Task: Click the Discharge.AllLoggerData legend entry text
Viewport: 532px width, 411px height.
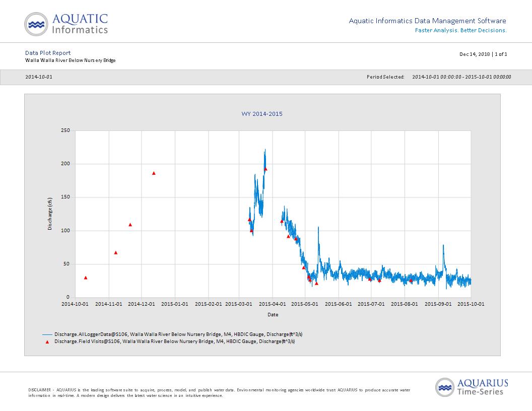Action: tap(178, 334)
